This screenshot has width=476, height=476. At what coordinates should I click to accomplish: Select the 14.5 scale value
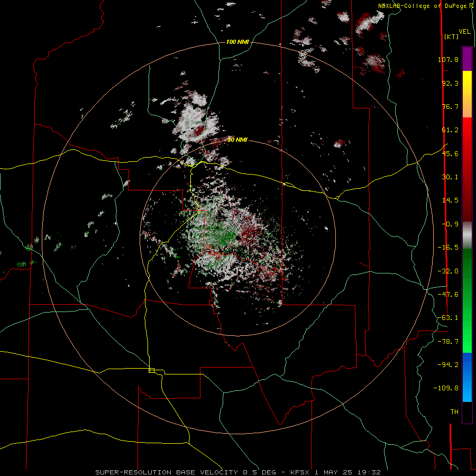point(450,200)
